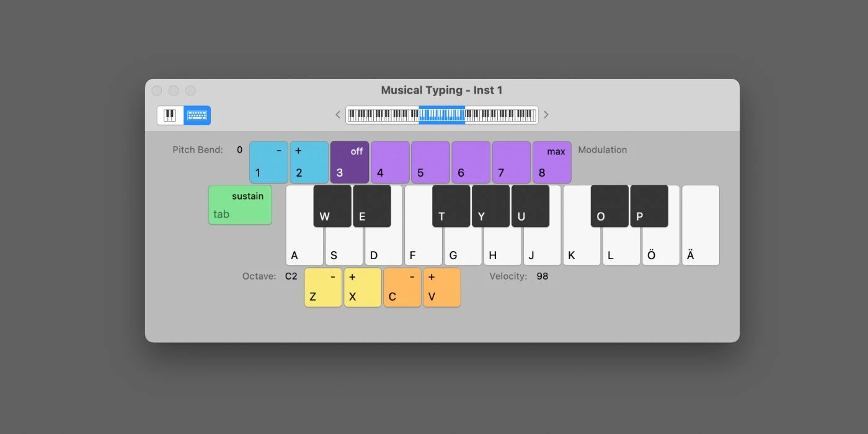Set modulation level with key 4
The image size is (868, 434).
390,162
